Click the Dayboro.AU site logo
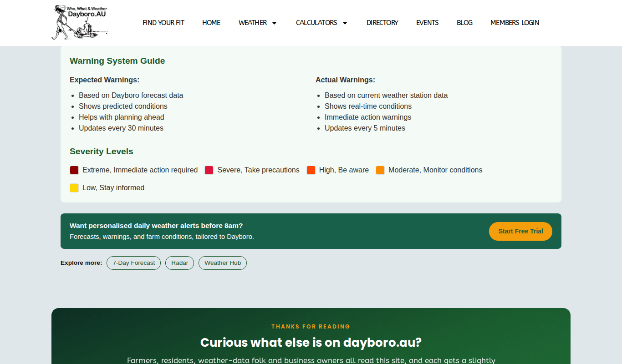 tap(80, 23)
